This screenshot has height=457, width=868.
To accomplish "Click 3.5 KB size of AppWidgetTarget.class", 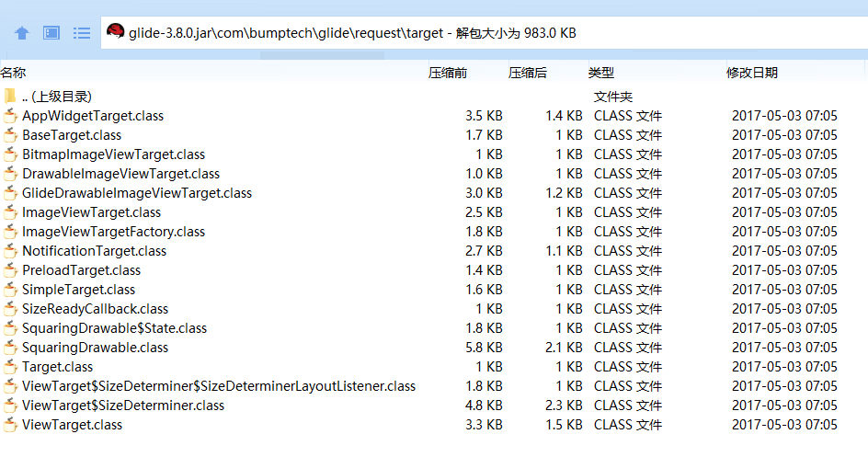I will pyautogui.click(x=484, y=116).
